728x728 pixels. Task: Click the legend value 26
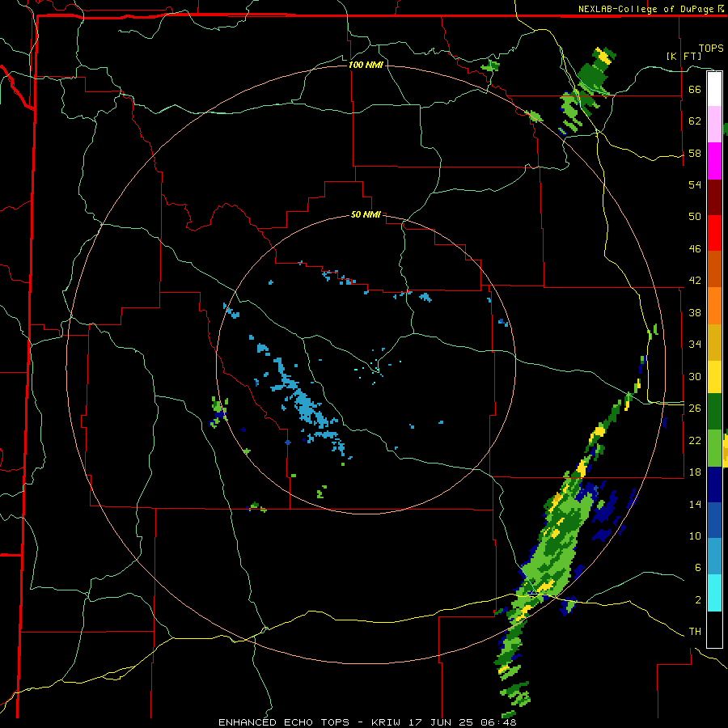point(695,408)
